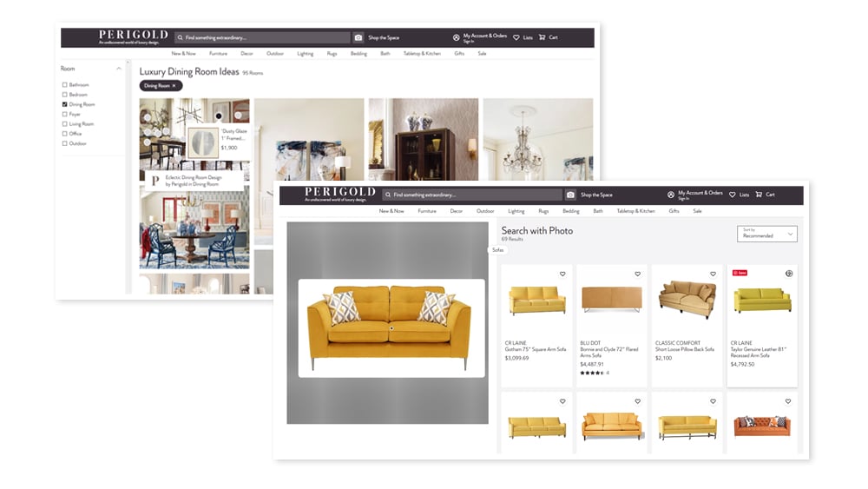Tick the Outdoor room filter checkbox

coord(65,143)
